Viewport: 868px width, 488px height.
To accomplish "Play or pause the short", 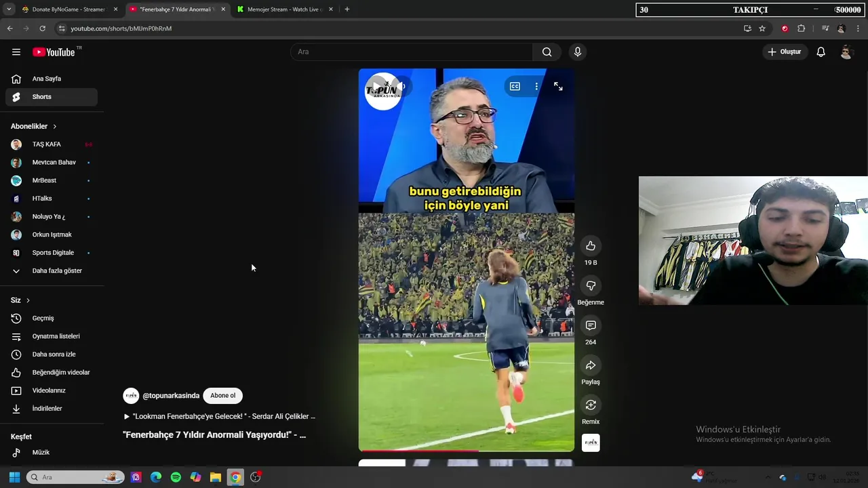I will [x=377, y=86].
